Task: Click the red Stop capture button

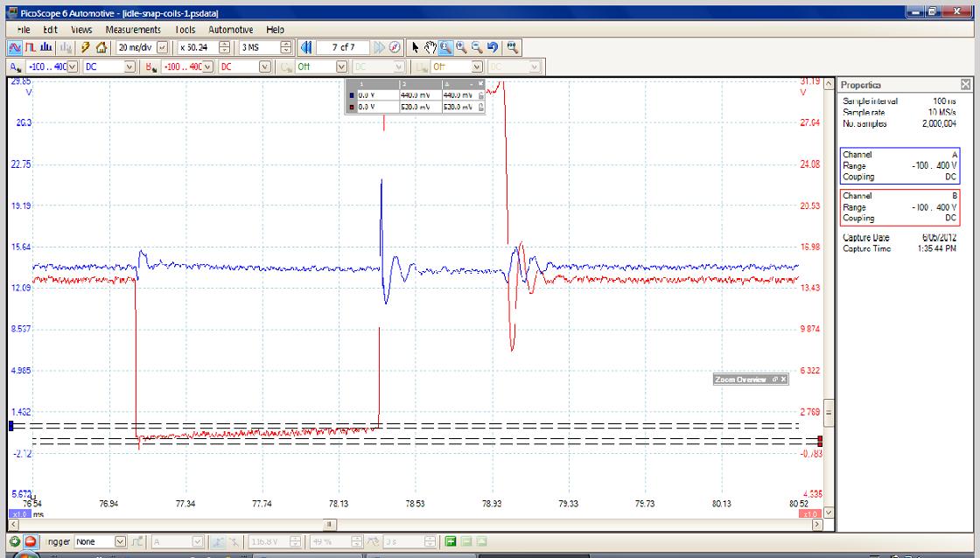Action: [30, 541]
